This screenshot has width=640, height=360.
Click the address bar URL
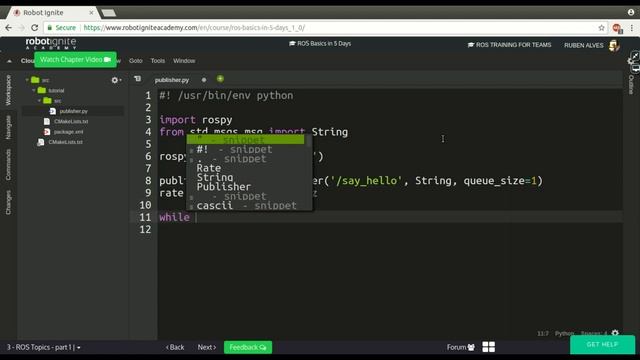click(x=194, y=28)
